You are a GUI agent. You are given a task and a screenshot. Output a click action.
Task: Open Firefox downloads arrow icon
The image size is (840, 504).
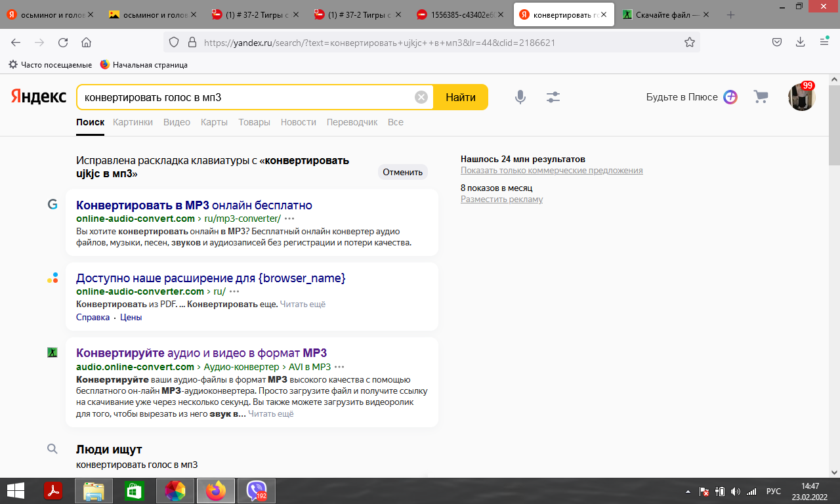pyautogui.click(x=800, y=42)
